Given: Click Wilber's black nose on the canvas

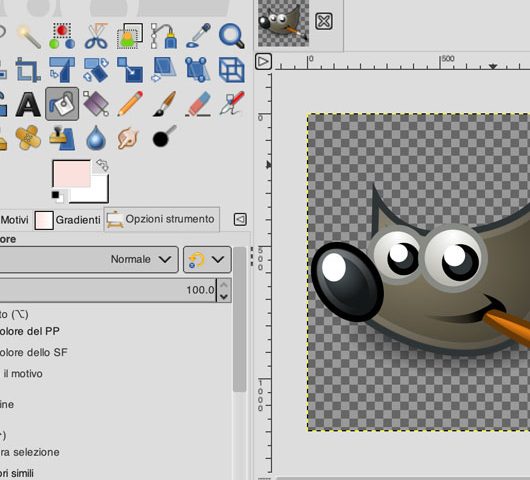Looking at the screenshot, I should pyautogui.click(x=346, y=282).
